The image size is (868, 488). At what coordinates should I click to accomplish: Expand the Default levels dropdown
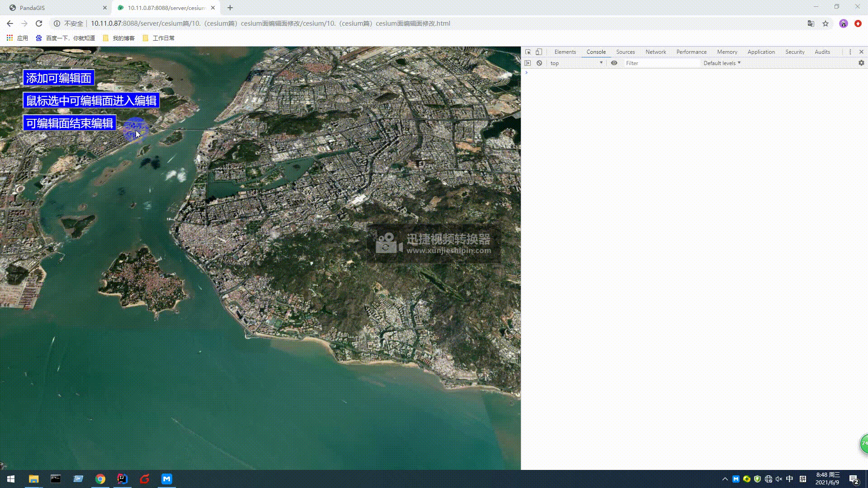pyautogui.click(x=722, y=63)
